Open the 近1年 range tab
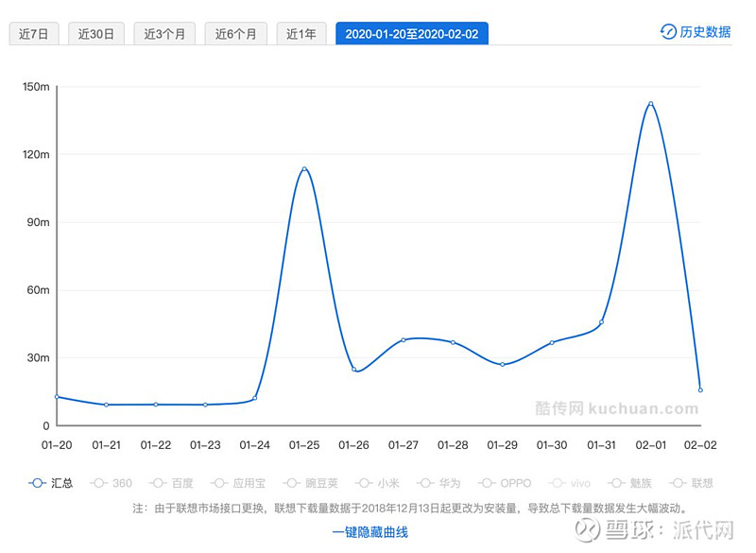Viewport: 756px width, 553px height. pos(301,34)
